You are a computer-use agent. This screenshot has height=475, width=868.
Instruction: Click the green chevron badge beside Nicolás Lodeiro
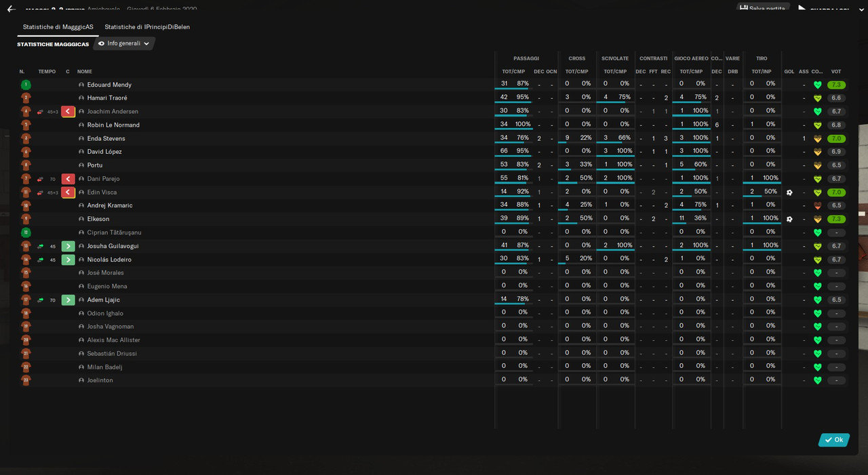point(68,260)
